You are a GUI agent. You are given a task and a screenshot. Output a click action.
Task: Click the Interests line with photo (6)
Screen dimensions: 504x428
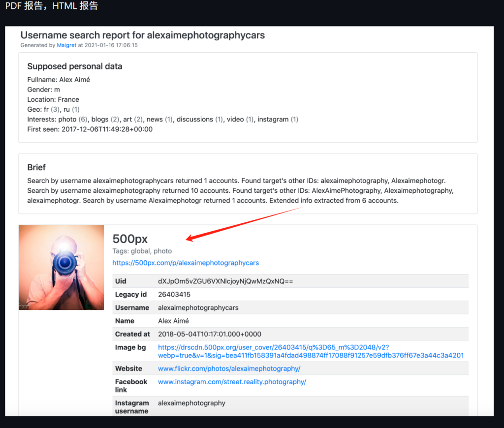point(162,120)
